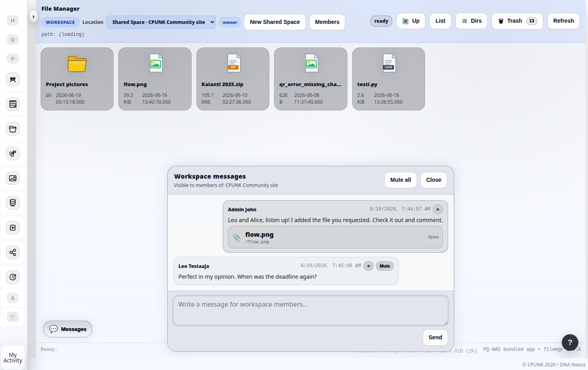Viewport: 588px width, 370px height.
Task: Open the A sidebar shortcut
Action: [13, 298]
